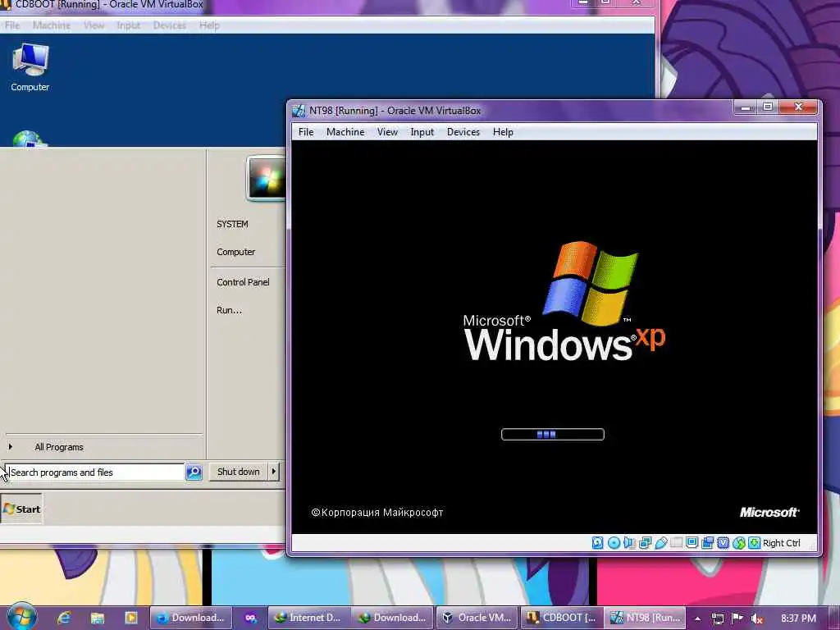The image size is (840, 630).
Task: Click the Action Center flag tray icon
Action: pos(737,619)
